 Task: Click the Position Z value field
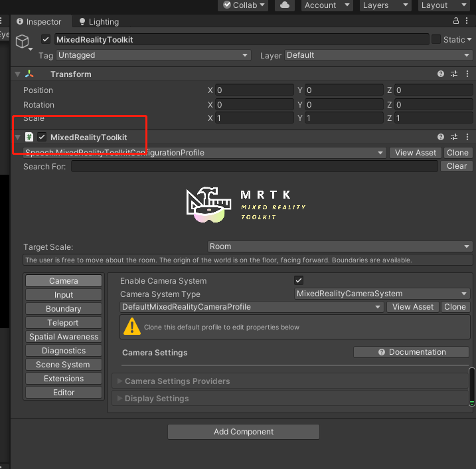click(x=434, y=90)
